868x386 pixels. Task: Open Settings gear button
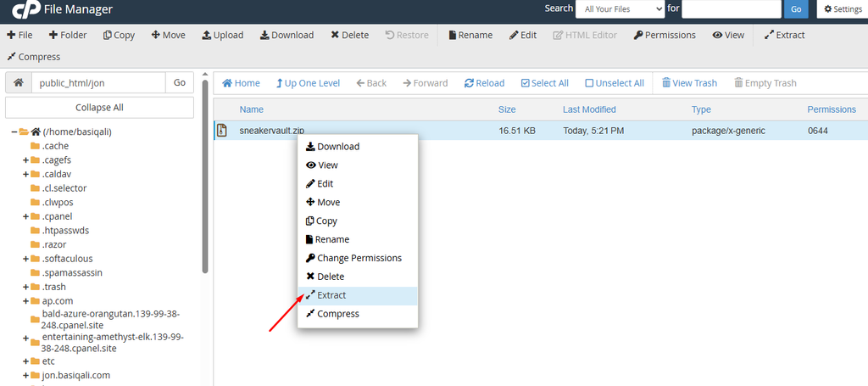pyautogui.click(x=843, y=8)
